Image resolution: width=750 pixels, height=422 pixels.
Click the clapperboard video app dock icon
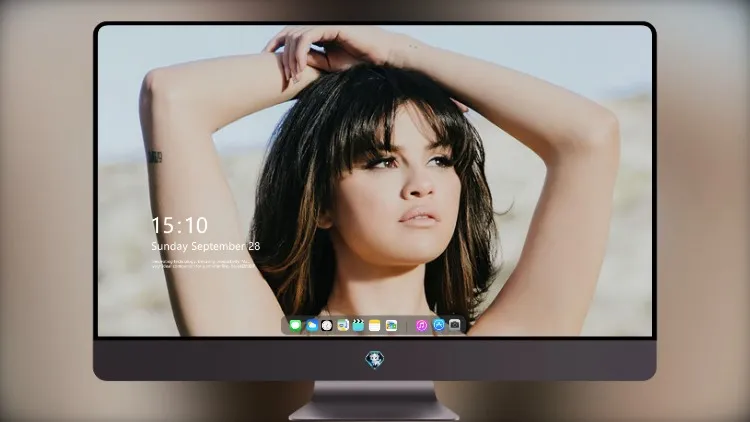pos(358,326)
